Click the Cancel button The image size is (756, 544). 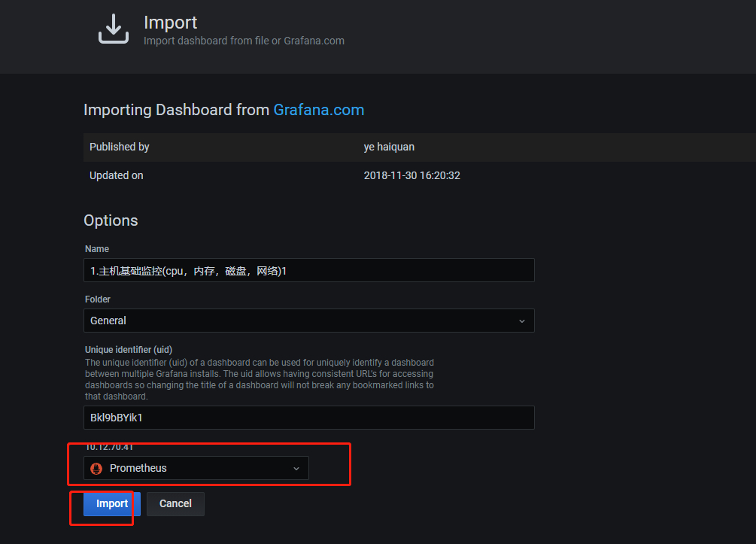coord(175,504)
